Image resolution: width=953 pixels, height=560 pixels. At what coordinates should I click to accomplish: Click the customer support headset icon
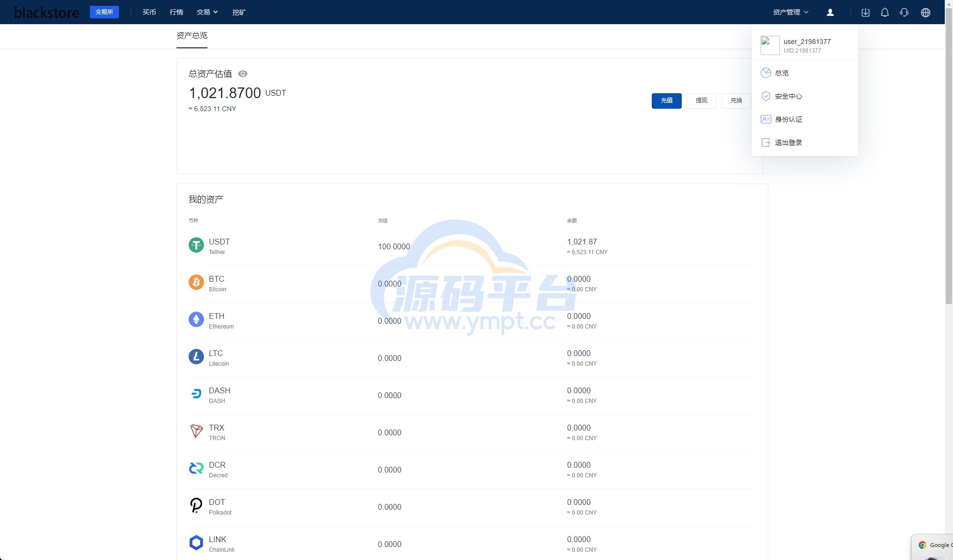(x=904, y=13)
